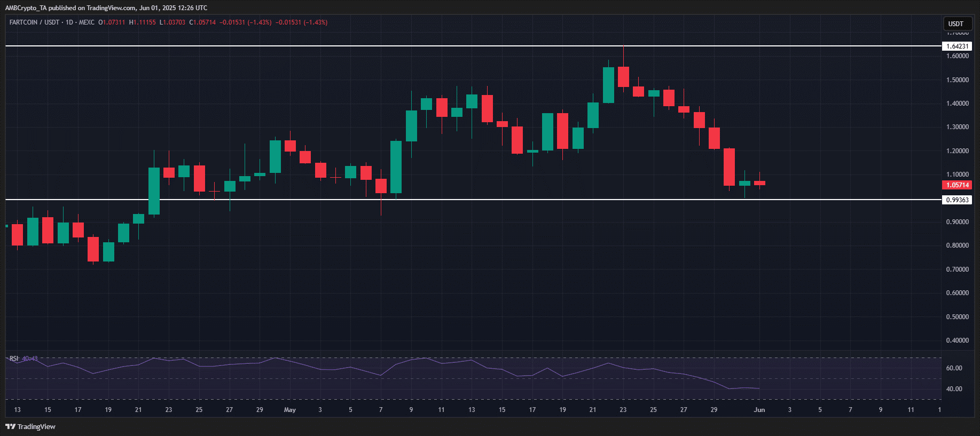
Task: Open the USDT currency selector
Action: click(955, 23)
